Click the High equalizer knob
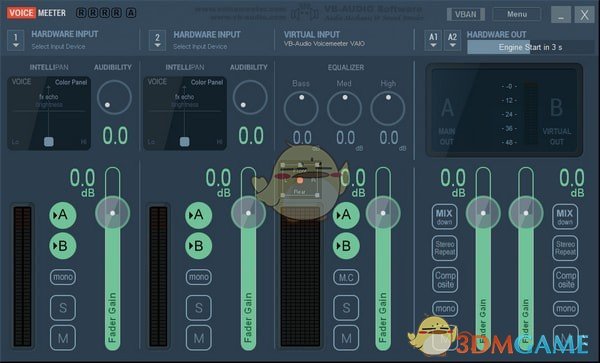The width and height of the screenshot is (600, 363). [x=388, y=108]
